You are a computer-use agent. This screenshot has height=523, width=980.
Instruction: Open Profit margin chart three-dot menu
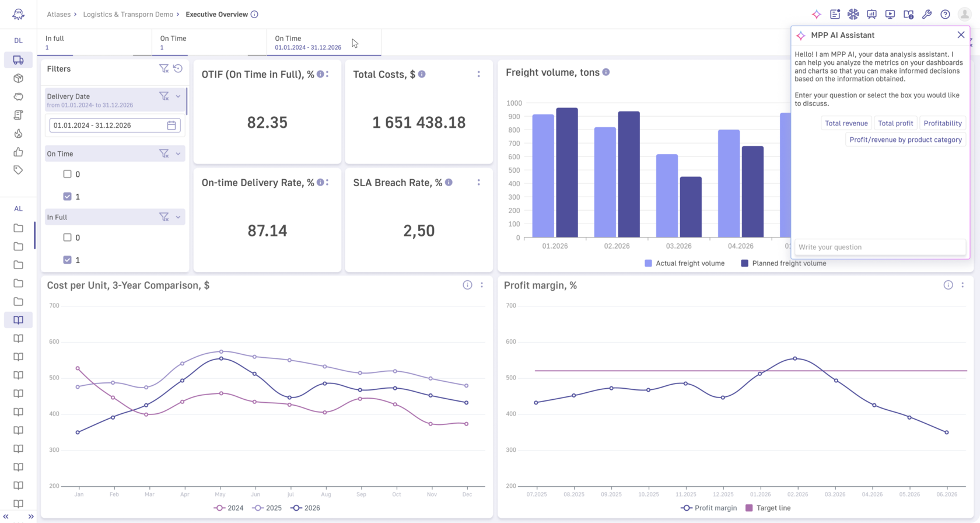click(963, 285)
